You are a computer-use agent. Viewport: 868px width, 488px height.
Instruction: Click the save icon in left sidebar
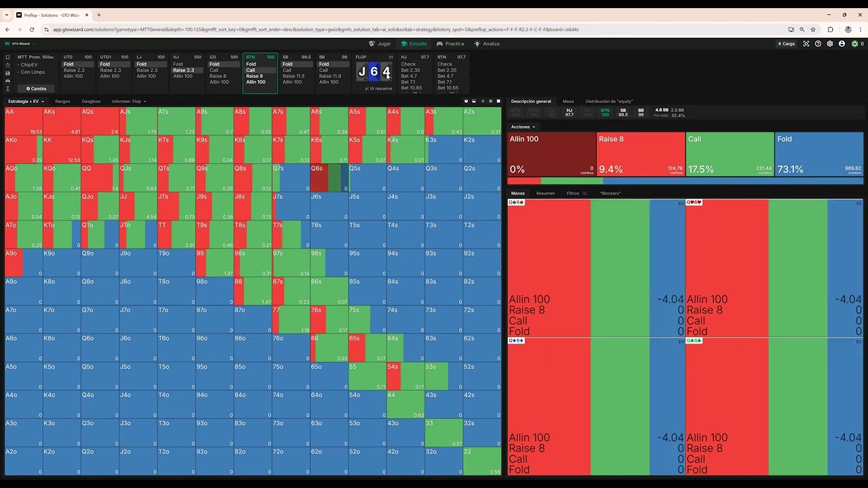[7, 73]
